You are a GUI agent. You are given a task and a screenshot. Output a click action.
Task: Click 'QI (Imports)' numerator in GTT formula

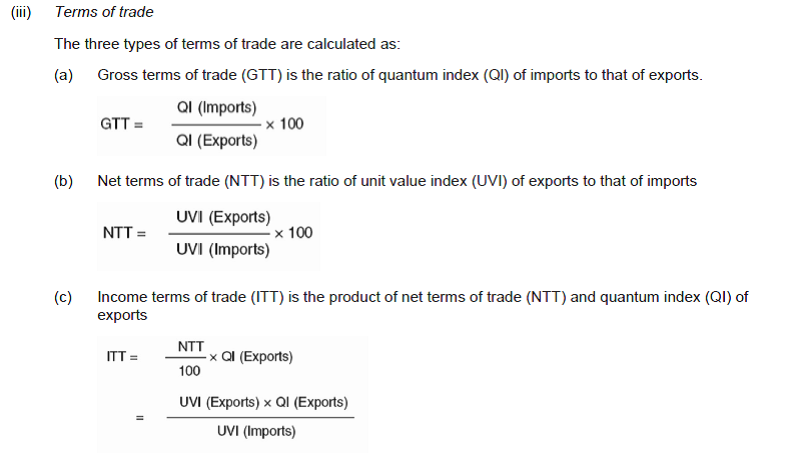[x=216, y=108]
